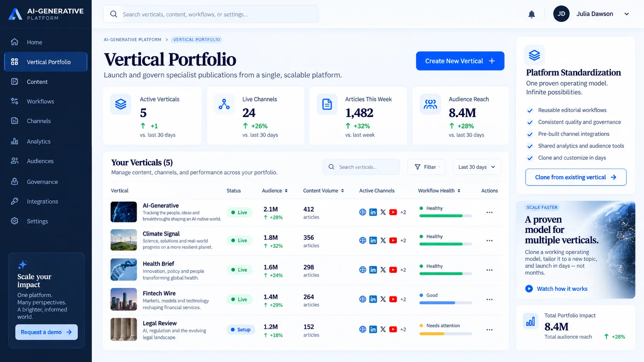Image resolution: width=644 pixels, height=362 pixels.
Task: Click the Active Verticals layers icon
Action: point(121,104)
